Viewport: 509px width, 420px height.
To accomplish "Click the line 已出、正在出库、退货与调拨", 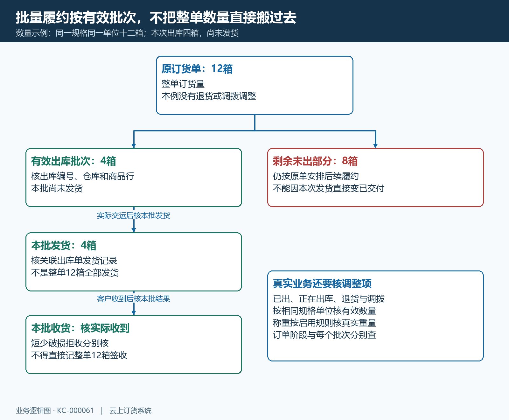I will click(x=329, y=299).
